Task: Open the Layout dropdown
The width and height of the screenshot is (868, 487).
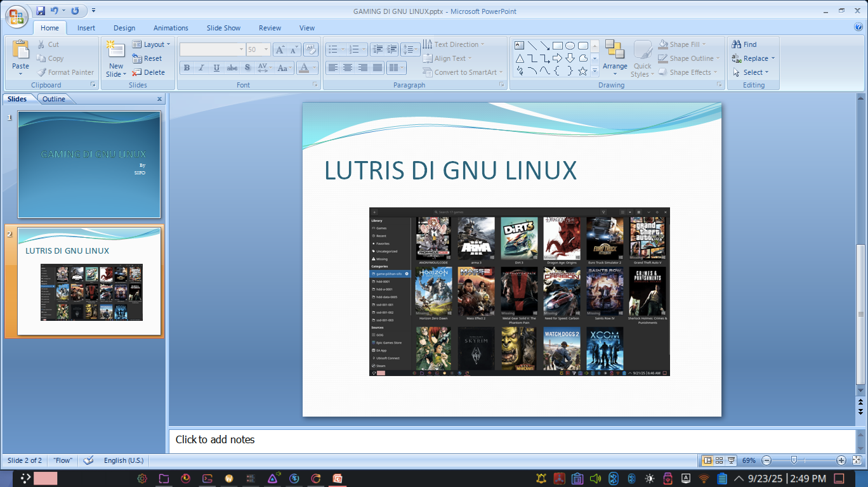Action: 152,44
